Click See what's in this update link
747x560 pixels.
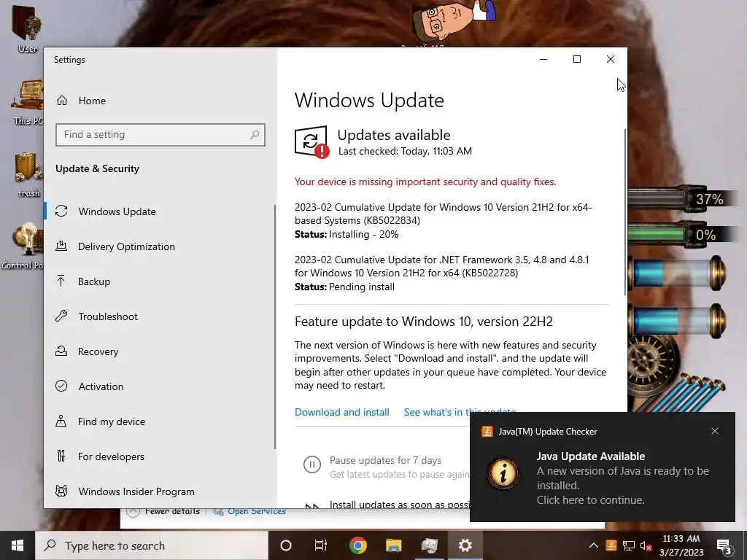[460, 413]
